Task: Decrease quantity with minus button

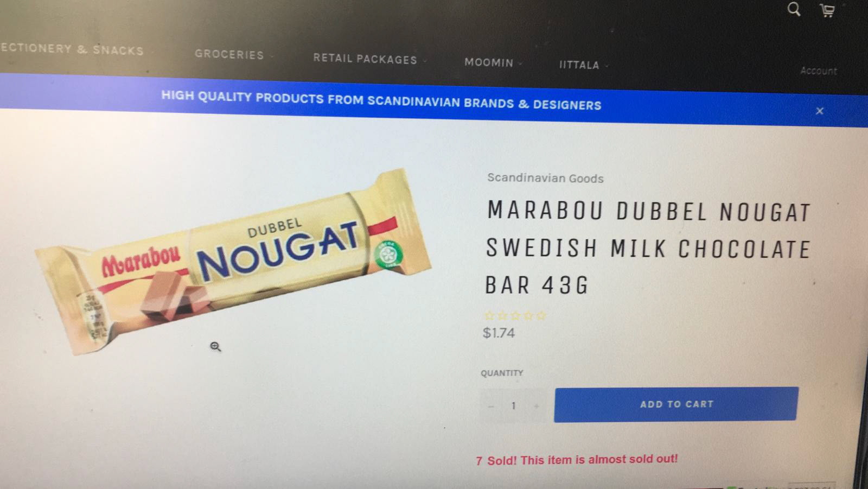Action: click(491, 406)
